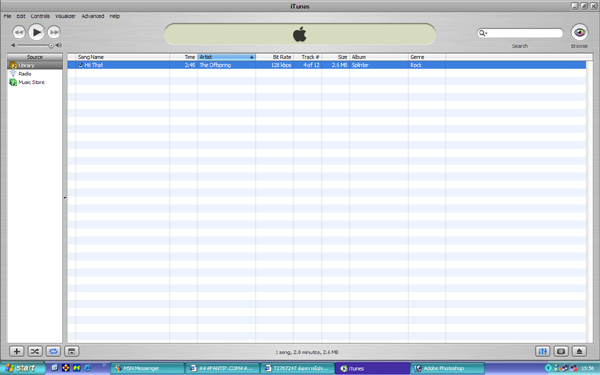Open the Help menu

point(115,16)
